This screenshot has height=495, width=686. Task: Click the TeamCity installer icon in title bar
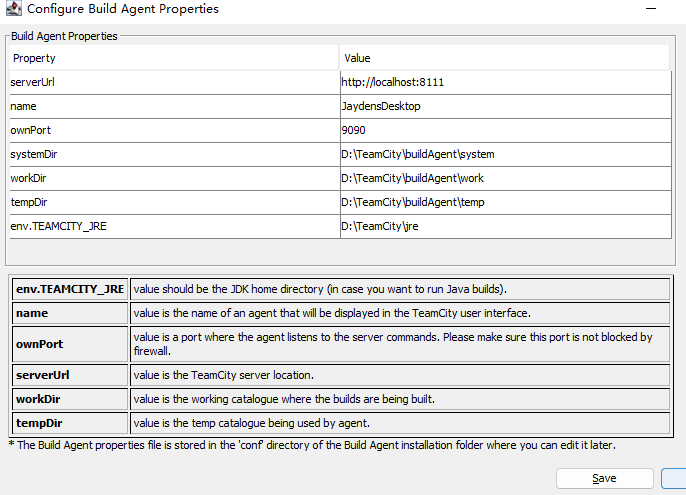pos(14,8)
